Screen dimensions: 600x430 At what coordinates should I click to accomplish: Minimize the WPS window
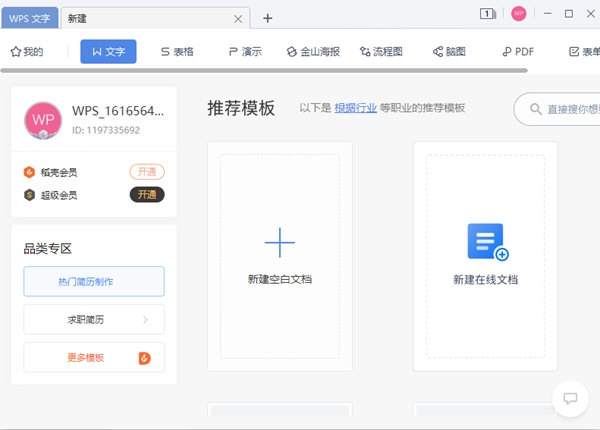pyautogui.click(x=548, y=14)
